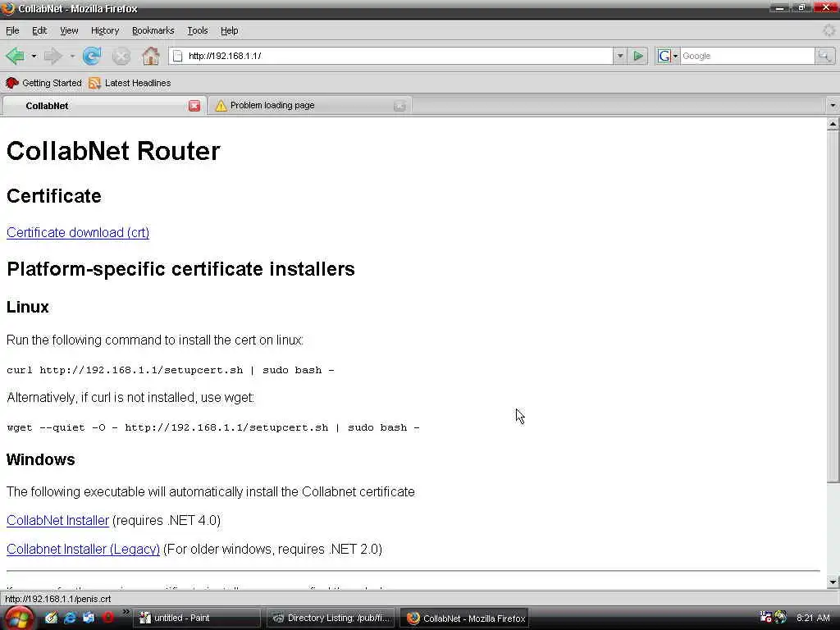Reload the page with the Refresh icon

92,56
